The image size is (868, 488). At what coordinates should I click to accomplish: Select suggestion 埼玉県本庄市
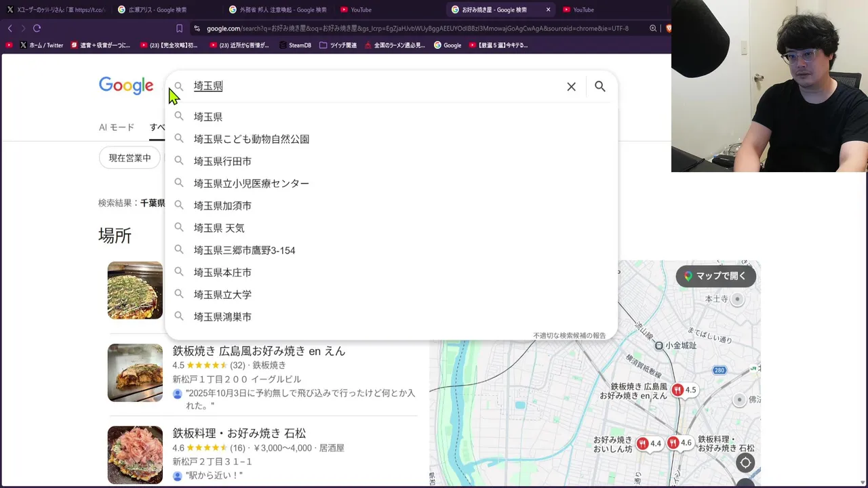click(x=391, y=272)
